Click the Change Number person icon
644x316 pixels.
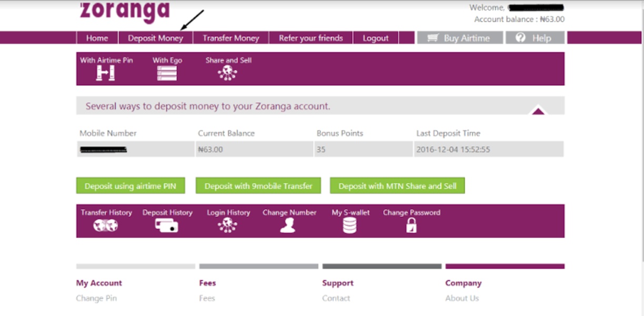pyautogui.click(x=288, y=225)
